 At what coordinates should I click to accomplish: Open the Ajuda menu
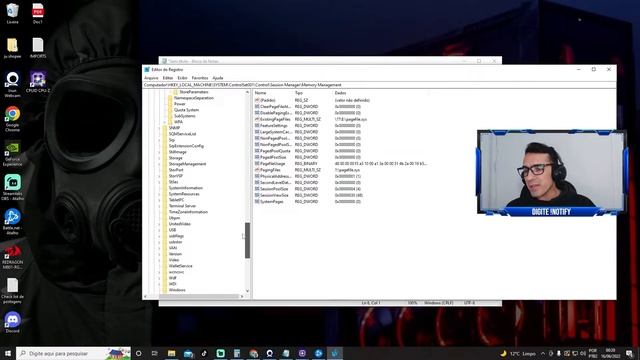(x=218, y=78)
